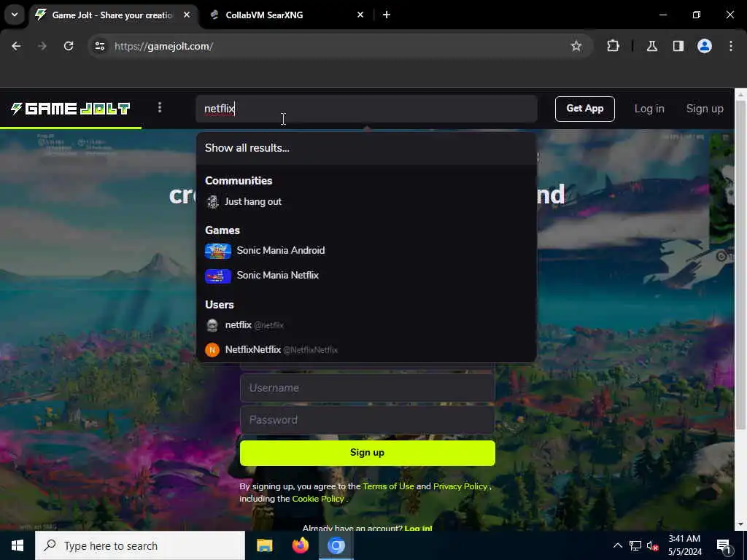Viewport: 747px width, 560px height.
Task: Click the Game Jolt logo
Action: tap(70, 109)
